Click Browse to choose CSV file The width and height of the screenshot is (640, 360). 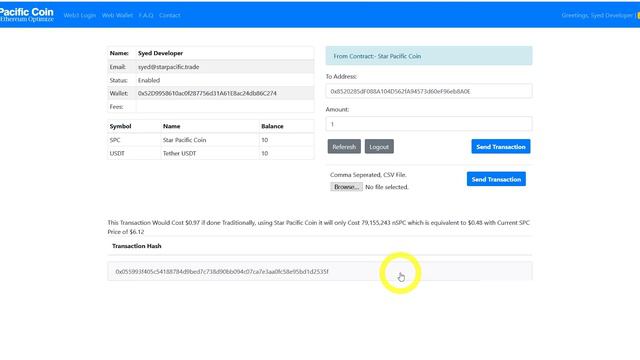(346, 187)
